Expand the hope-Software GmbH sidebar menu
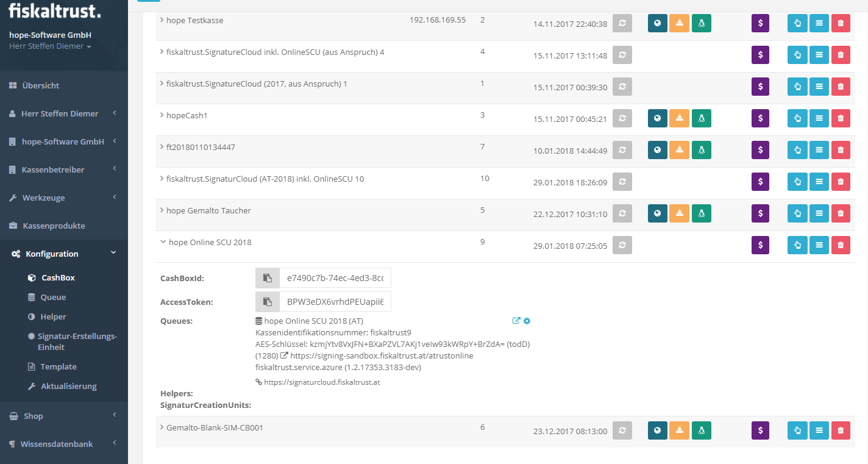Viewport: 868px width, 464px height. (64, 141)
